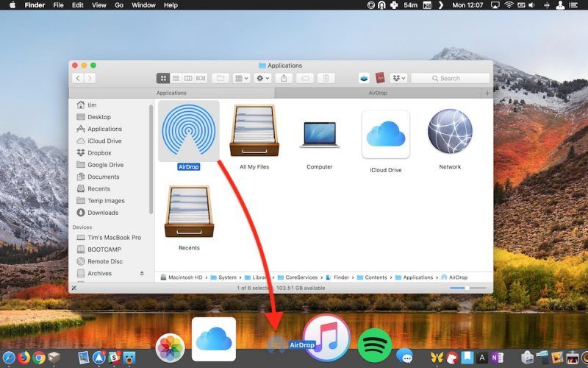Select the AirDrop icon in Applications

click(x=189, y=131)
